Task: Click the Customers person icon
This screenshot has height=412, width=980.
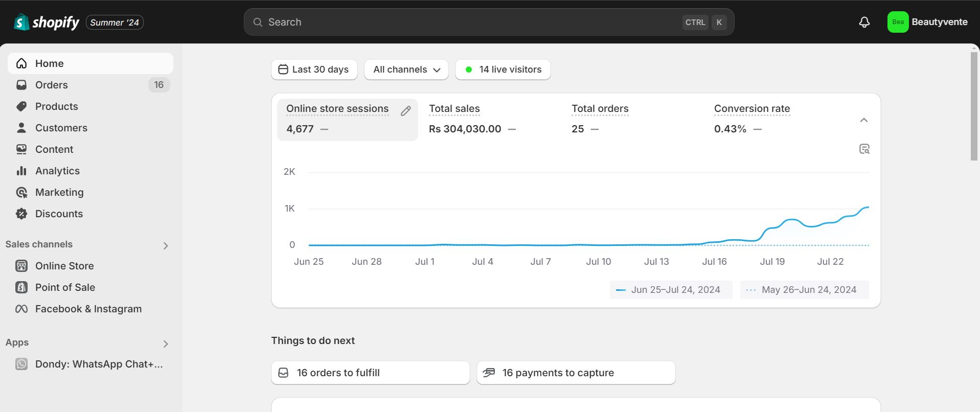Action: pos(21,128)
